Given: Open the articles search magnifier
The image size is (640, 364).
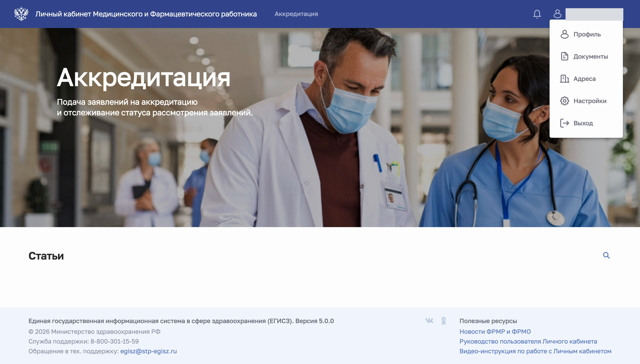Looking at the screenshot, I should pyautogui.click(x=606, y=256).
